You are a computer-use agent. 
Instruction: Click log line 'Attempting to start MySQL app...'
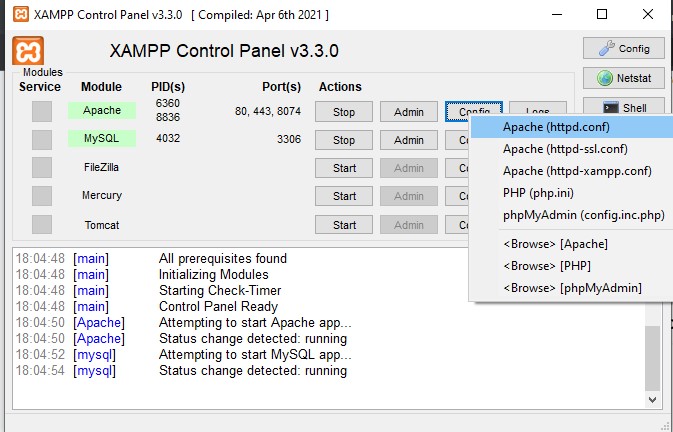[x=255, y=354]
